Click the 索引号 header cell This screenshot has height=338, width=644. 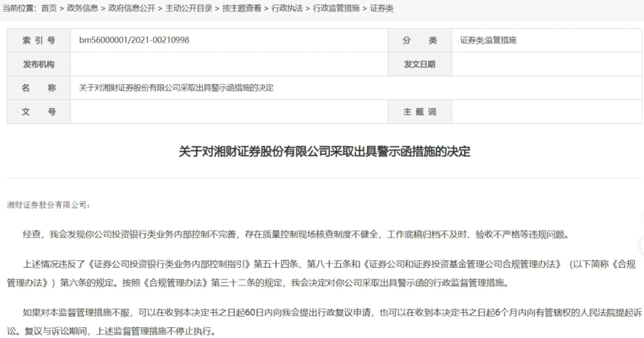pos(39,41)
